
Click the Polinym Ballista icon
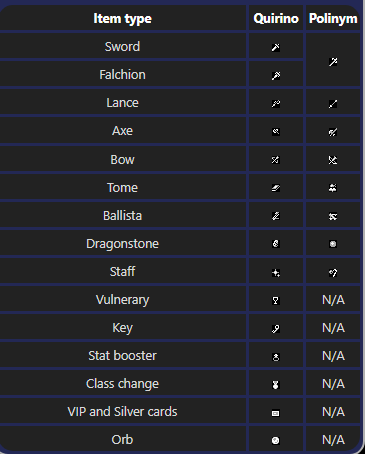(333, 216)
